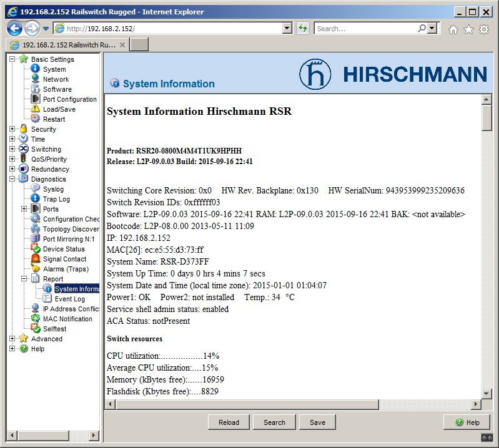Expand the Switching tree node
This screenshot has height=448, width=499.
pyautogui.click(x=12, y=149)
